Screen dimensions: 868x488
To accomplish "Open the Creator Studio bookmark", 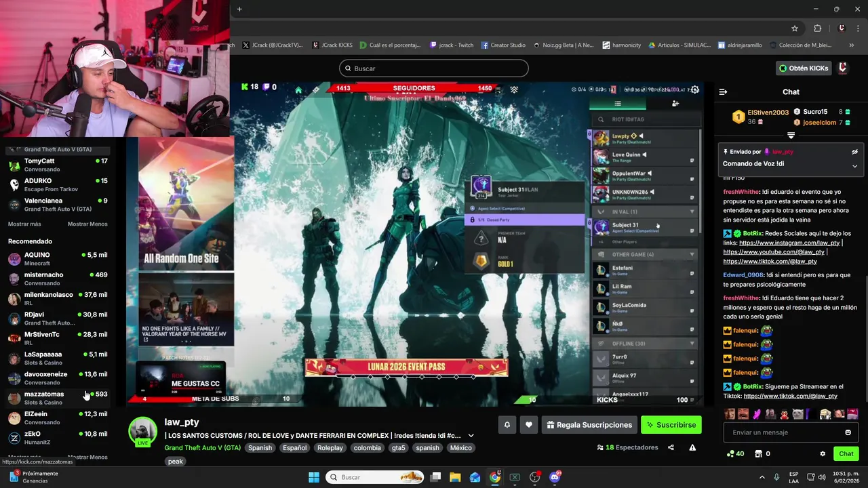I will click(x=503, y=45).
